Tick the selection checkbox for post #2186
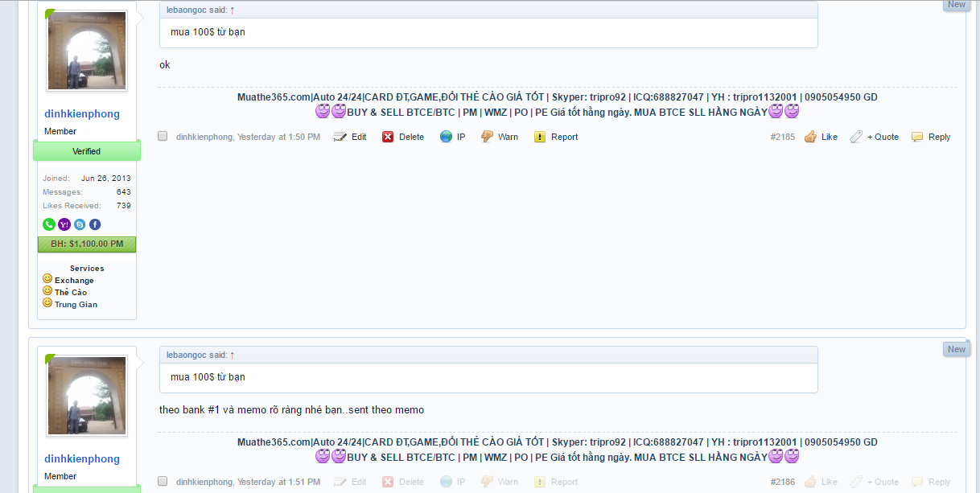 pos(163,481)
